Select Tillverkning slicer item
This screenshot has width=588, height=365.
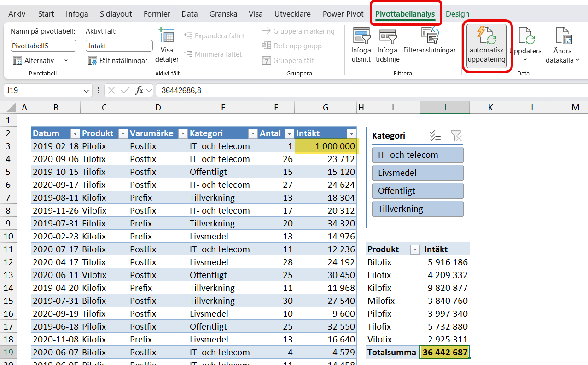coord(418,209)
